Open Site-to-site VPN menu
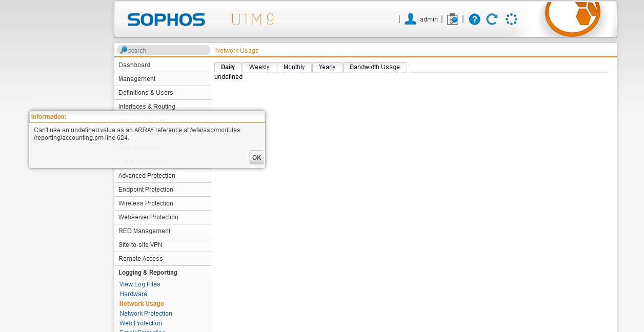Viewport: 644px width, 332px height. pos(163,245)
